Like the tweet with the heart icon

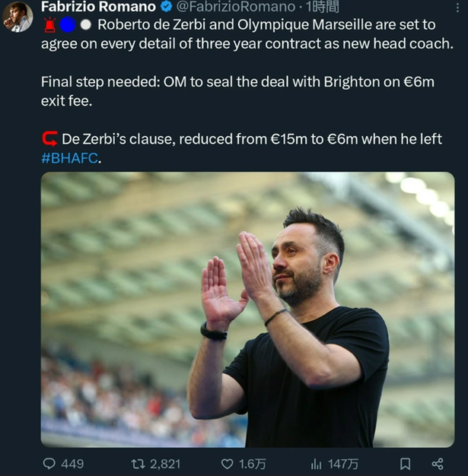coord(227,463)
